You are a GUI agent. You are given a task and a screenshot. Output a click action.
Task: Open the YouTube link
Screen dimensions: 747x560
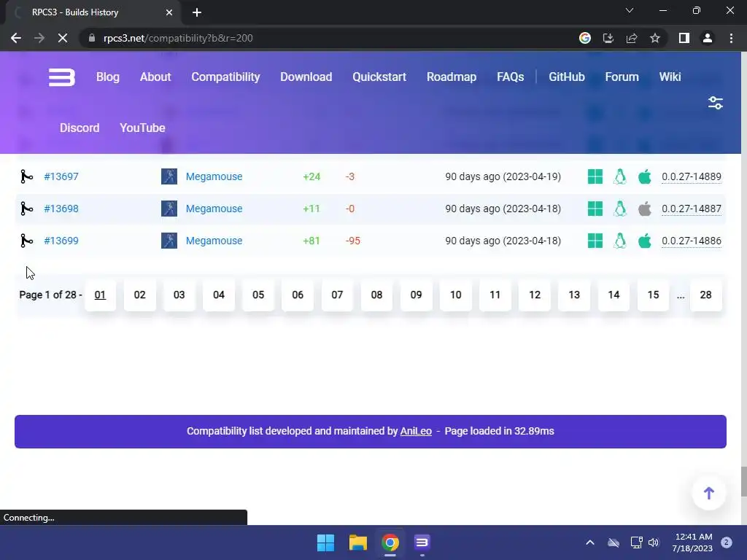pyautogui.click(x=142, y=128)
